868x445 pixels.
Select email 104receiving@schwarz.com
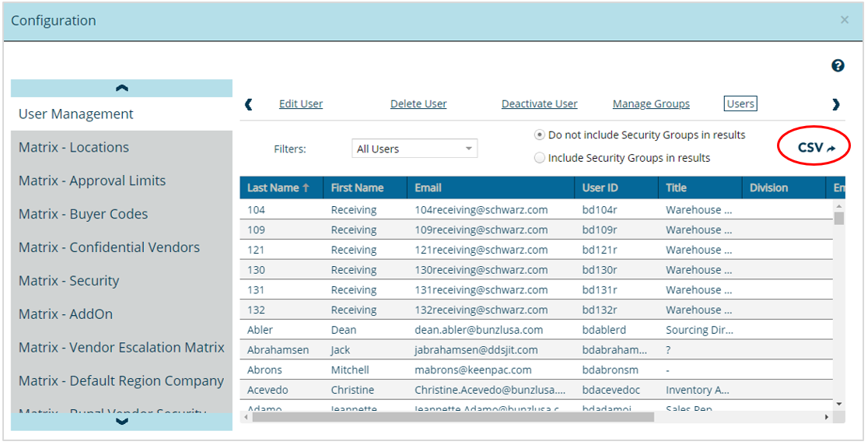pos(481,210)
